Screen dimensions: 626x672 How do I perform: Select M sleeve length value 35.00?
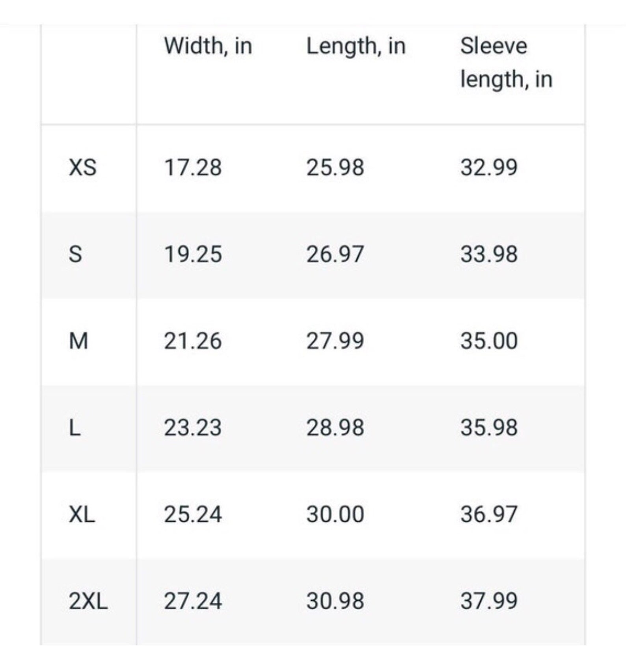489,341
